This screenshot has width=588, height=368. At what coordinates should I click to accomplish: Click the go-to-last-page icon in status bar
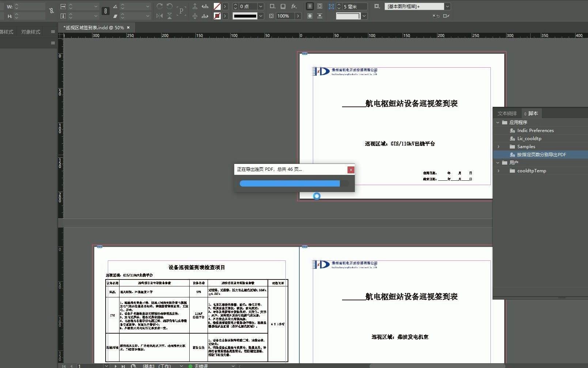124,365
